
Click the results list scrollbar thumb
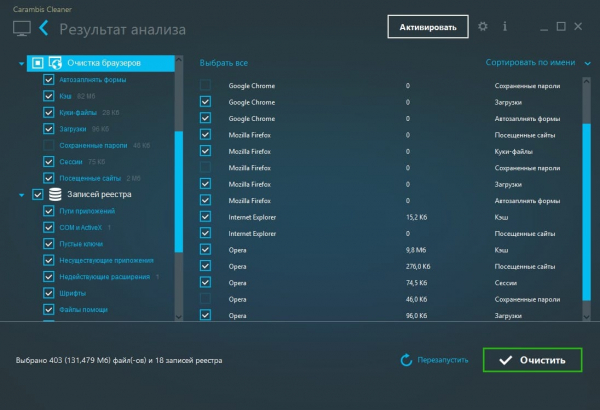(x=586, y=212)
